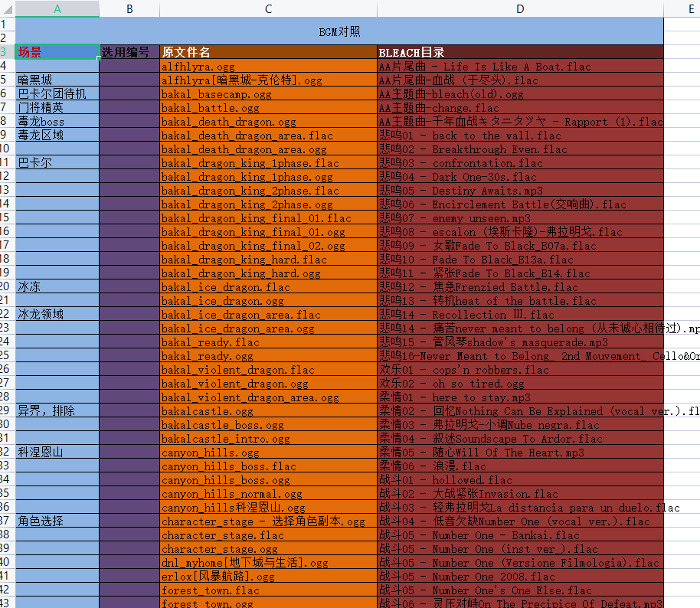
Task: Click cell 战斗01 - hollowed.flac
Action: coord(520,480)
